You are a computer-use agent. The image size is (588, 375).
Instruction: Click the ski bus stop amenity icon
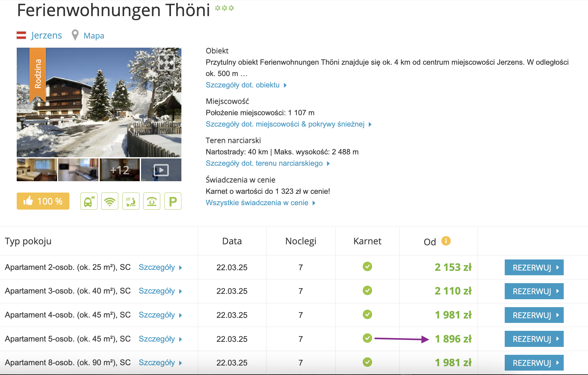coord(89,201)
